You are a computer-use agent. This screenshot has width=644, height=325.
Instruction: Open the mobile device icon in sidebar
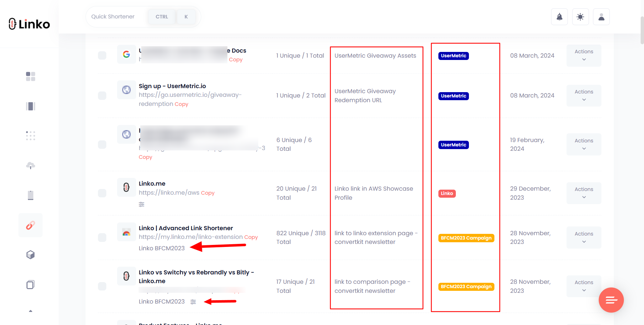31,195
